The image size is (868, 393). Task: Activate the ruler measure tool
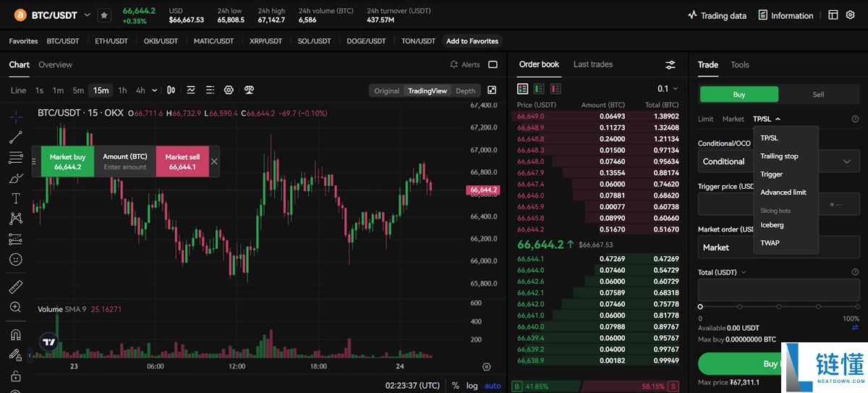point(16,287)
